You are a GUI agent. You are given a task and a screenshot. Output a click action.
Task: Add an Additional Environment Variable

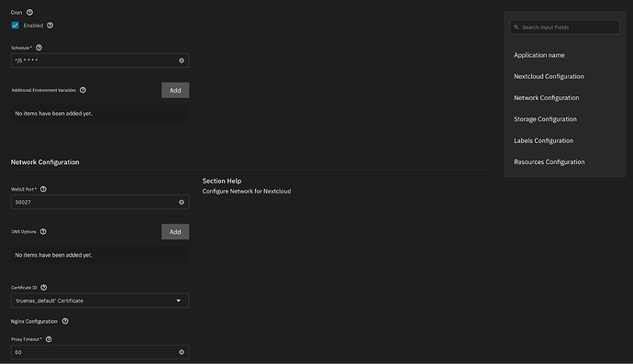[x=175, y=91]
